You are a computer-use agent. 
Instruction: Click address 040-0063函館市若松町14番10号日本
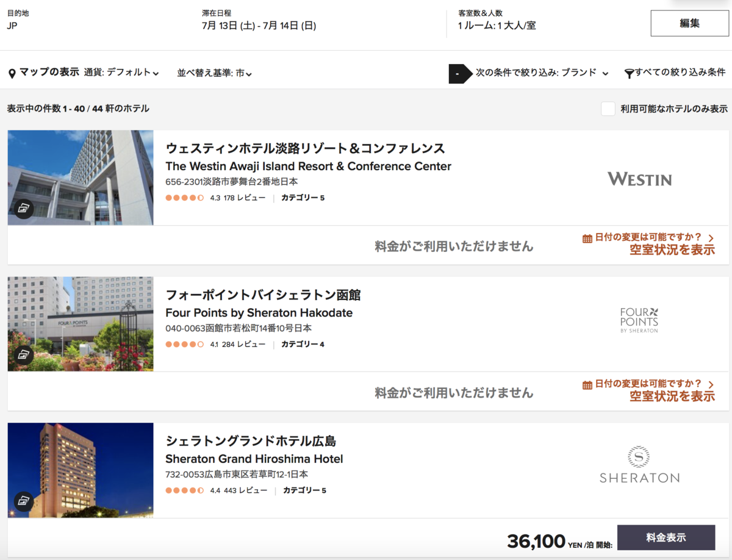point(239,328)
